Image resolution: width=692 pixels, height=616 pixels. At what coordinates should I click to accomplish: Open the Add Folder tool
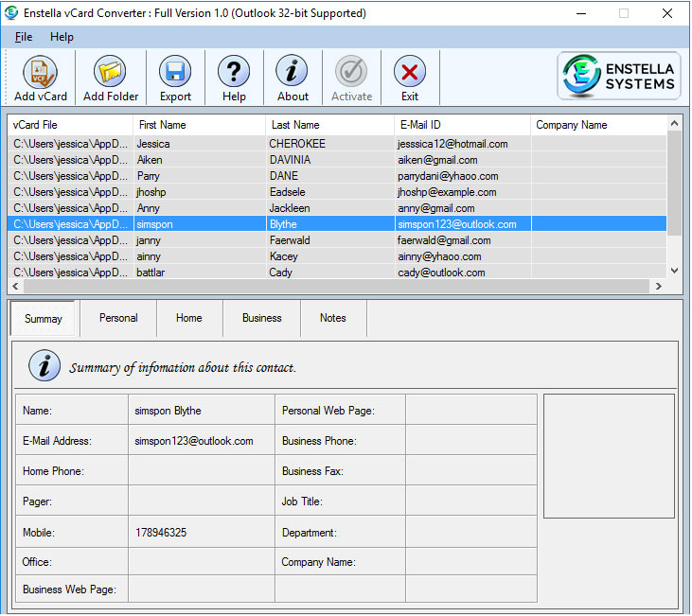pyautogui.click(x=111, y=79)
